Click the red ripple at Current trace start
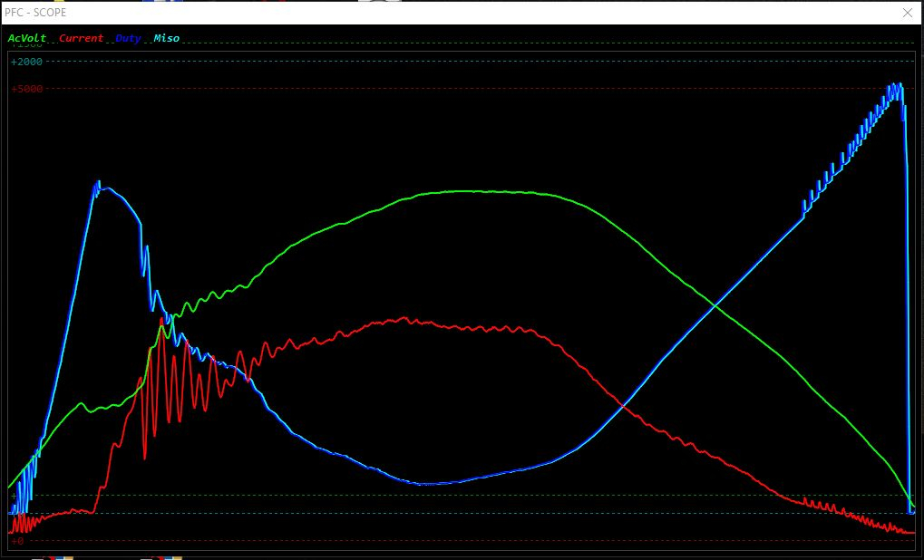 23,524
